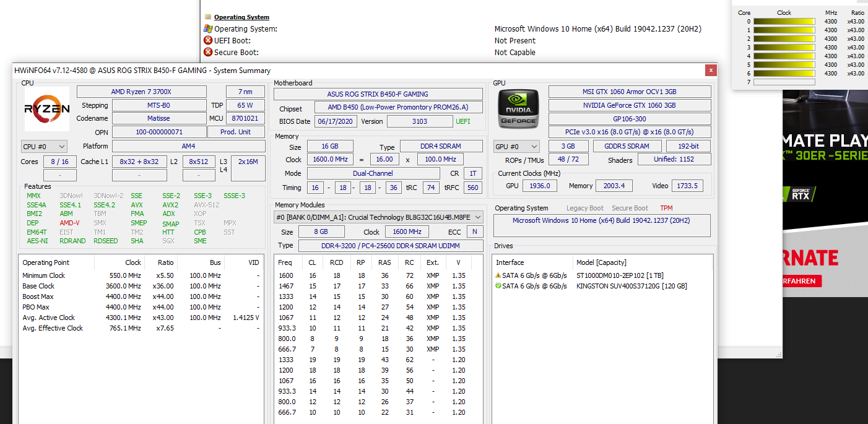Click the red TPM label

coord(666,208)
